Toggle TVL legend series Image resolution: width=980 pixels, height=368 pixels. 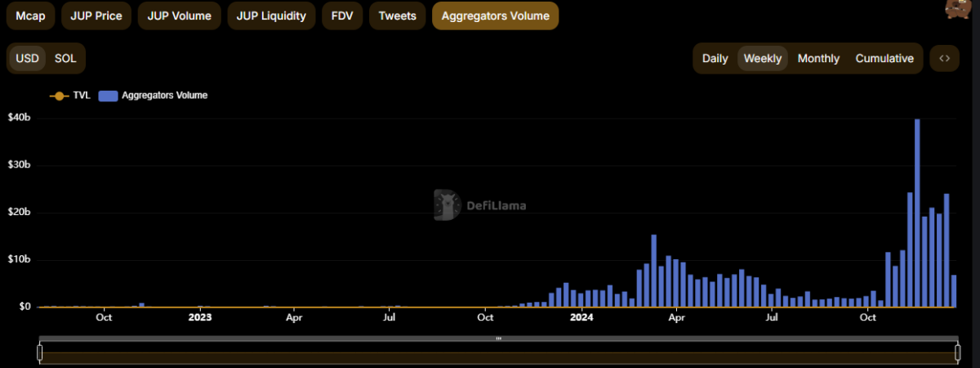click(70, 96)
